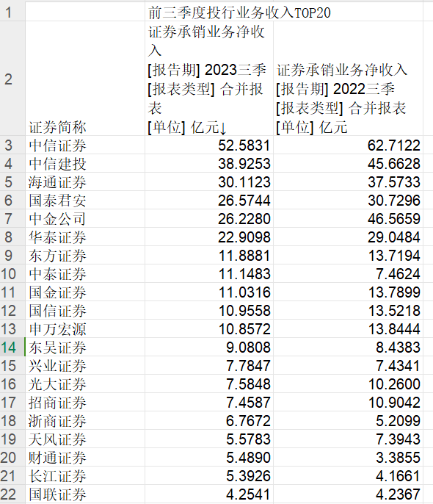Viewport: 433px width, 504px height.
Task: Click the 东吴证券 cell
Action: point(85,347)
